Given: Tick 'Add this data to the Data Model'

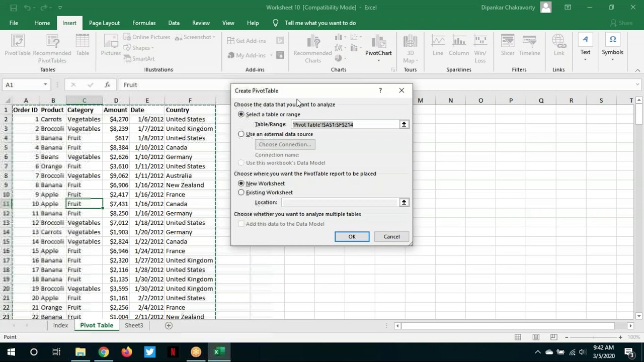Looking at the screenshot, I should click(242, 224).
